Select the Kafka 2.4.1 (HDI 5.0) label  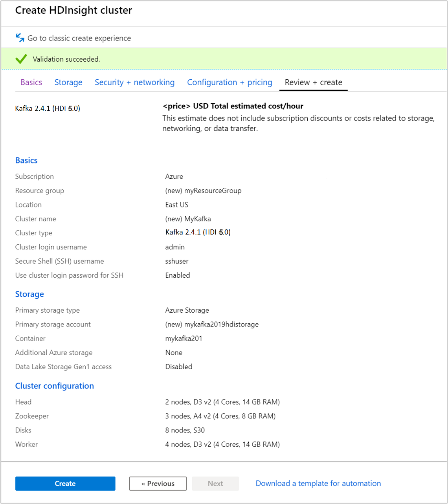47,108
